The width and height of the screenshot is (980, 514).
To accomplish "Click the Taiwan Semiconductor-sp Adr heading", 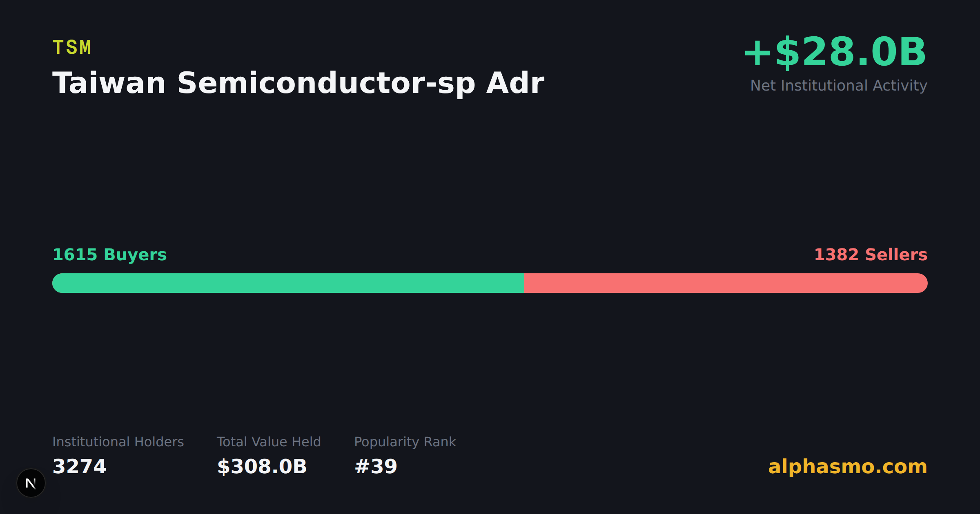I will tap(298, 83).
